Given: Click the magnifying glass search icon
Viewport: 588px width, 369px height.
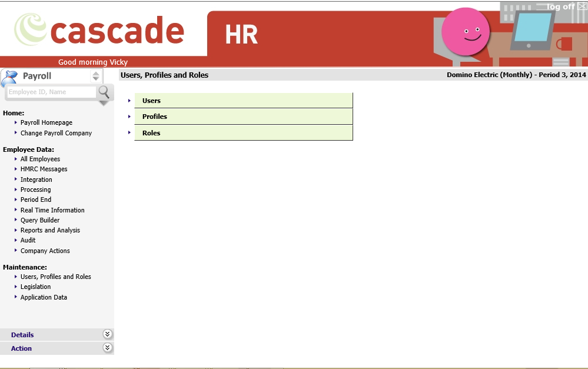Looking at the screenshot, I should click(104, 92).
